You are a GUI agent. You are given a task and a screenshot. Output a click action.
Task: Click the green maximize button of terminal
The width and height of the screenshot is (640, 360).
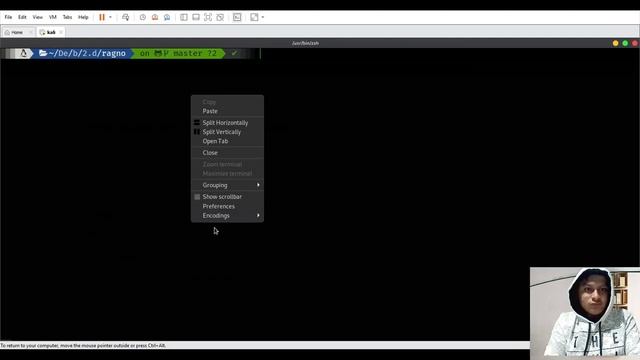(x=625, y=43)
